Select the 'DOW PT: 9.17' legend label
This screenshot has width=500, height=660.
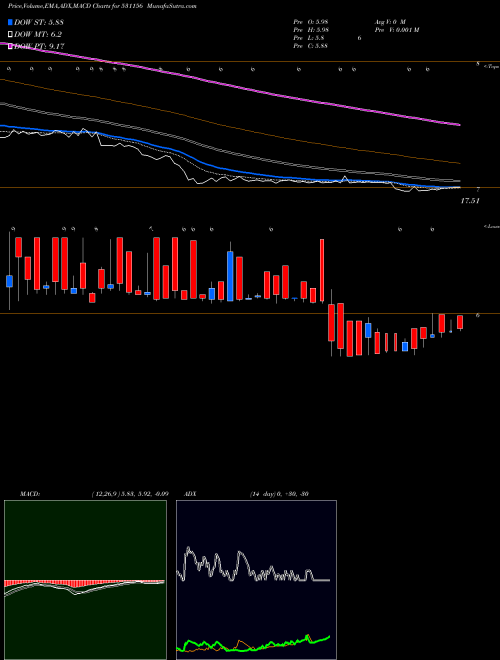point(39,46)
